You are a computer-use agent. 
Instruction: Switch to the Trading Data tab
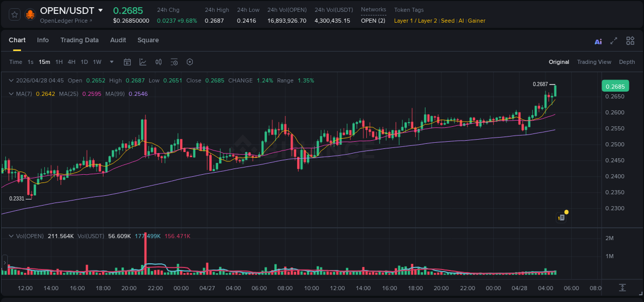click(x=79, y=40)
